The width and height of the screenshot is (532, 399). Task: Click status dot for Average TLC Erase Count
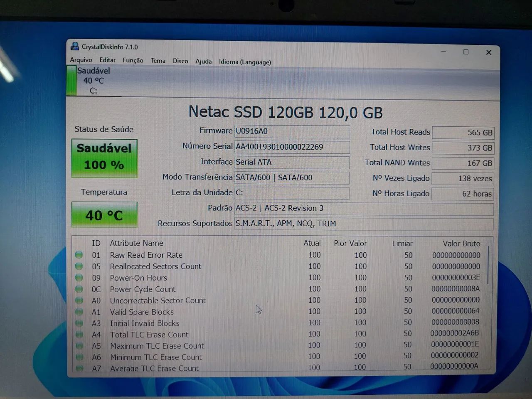(79, 368)
